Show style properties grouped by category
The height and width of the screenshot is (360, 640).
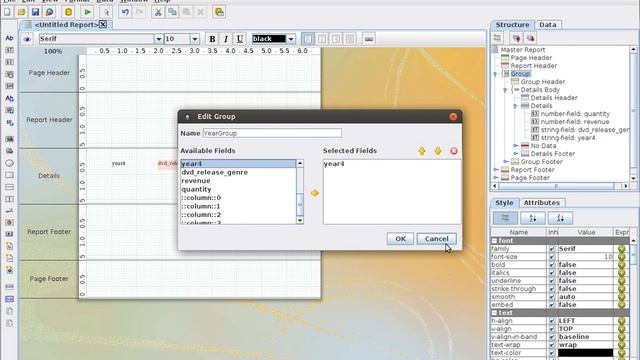click(505, 218)
